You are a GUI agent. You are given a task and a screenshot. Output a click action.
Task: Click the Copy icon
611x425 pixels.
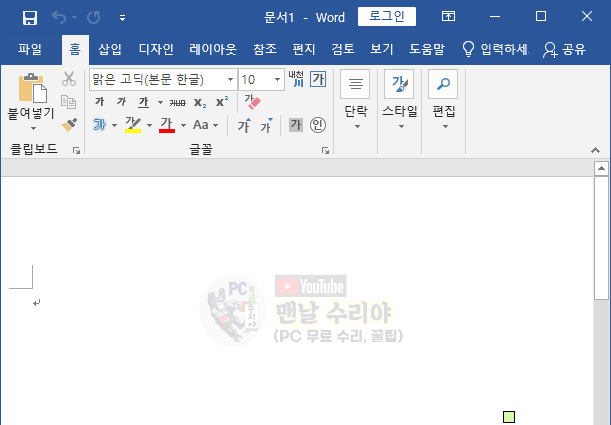(69, 102)
